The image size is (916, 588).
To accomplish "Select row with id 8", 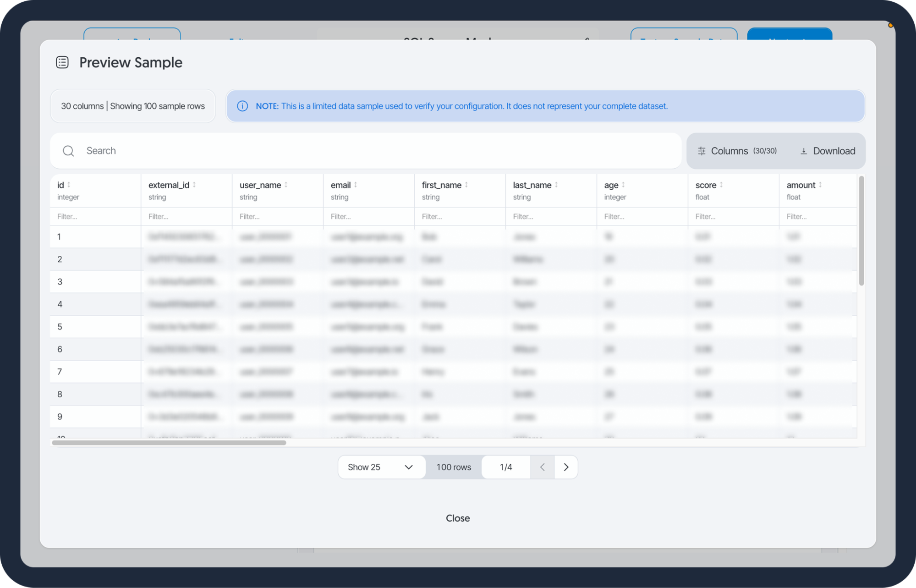I will 453,394.
